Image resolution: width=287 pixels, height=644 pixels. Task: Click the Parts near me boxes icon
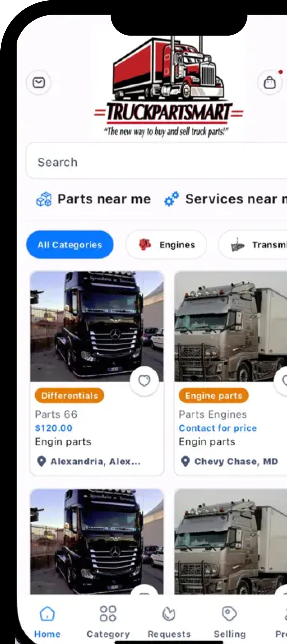(44, 199)
